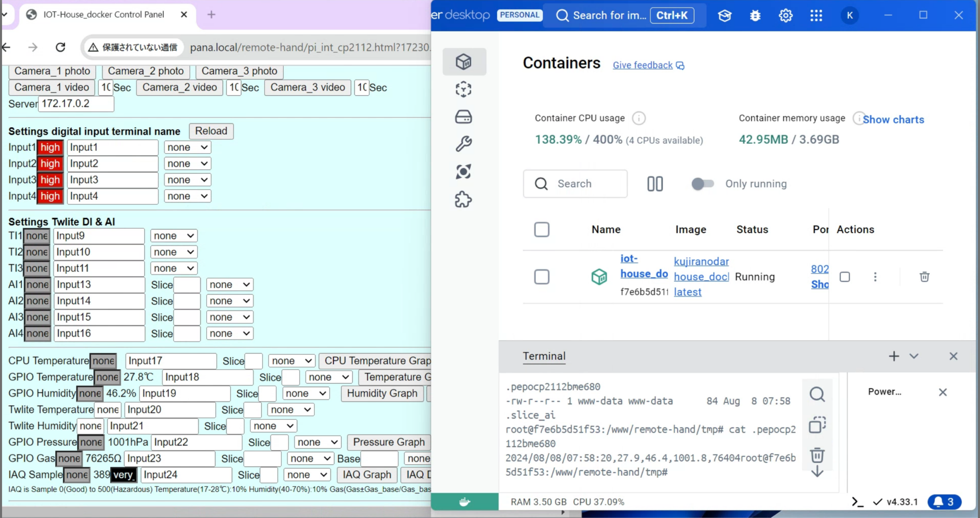This screenshot has width=980, height=518.
Task: Select the Terminal tab
Action: pyautogui.click(x=544, y=356)
